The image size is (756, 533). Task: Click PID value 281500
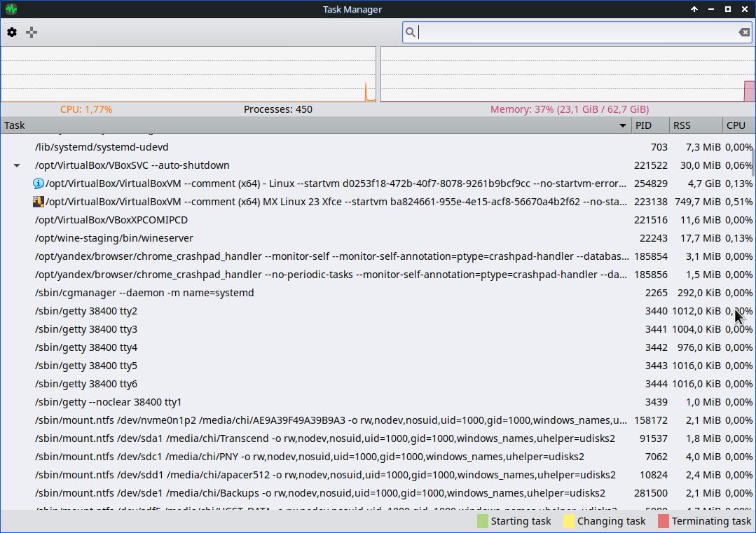click(x=651, y=493)
